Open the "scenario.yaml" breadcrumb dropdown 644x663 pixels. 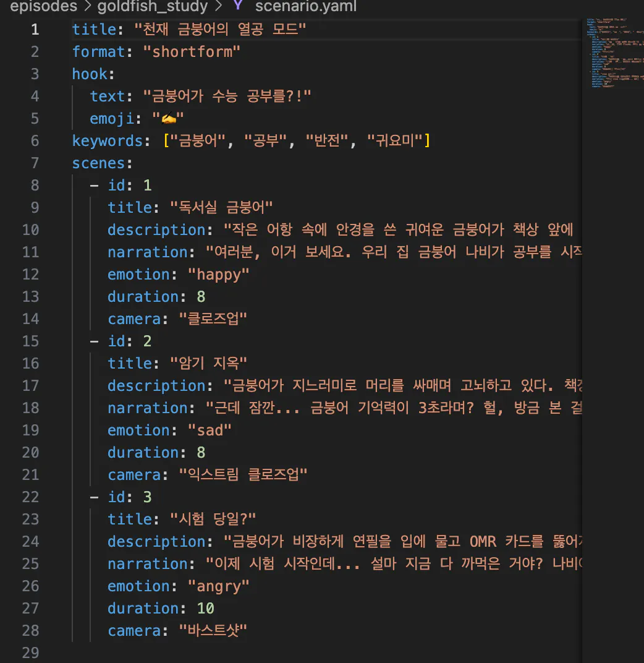pyautogui.click(x=305, y=7)
